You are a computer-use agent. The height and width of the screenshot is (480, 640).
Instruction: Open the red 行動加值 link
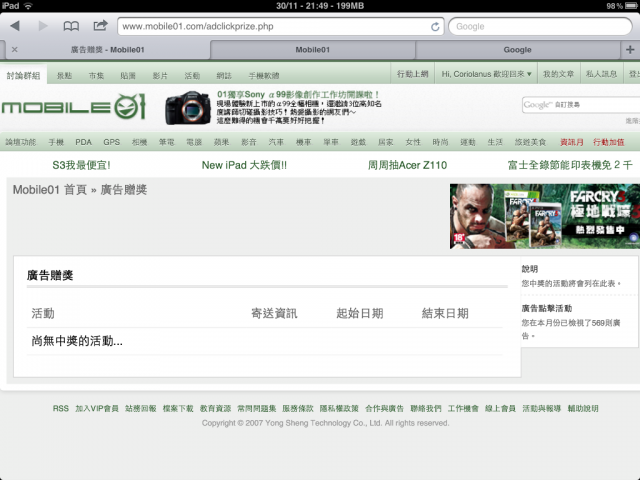click(608, 142)
